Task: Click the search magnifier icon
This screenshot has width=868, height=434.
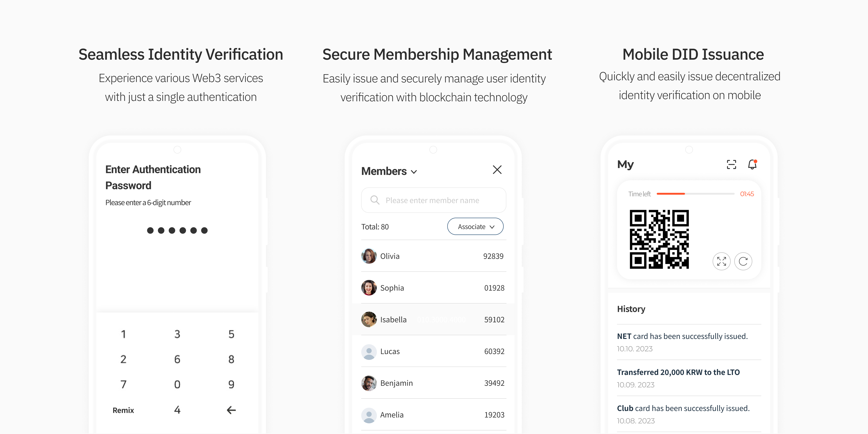Action: 375,200
